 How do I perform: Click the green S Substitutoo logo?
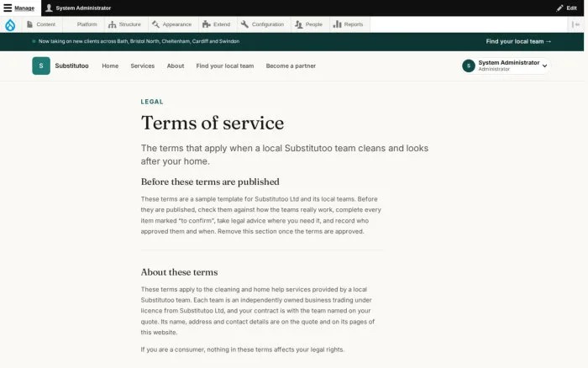(x=41, y=66)
